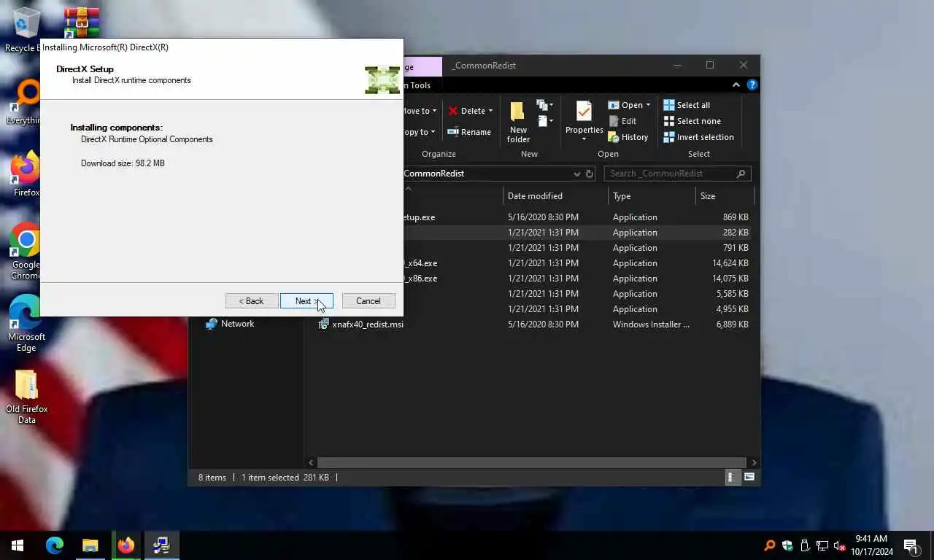Collapse the Explorer ribbon with chevron
This screenshot has height=560, width=934.
(736, 85)
